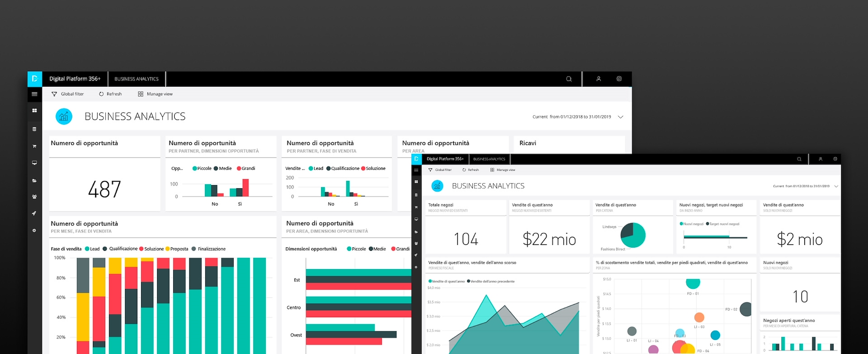Click the blue platform logo in the large window
Image resolution: width=868 pixels, height=354 pixels.
[x=34, y=79]
